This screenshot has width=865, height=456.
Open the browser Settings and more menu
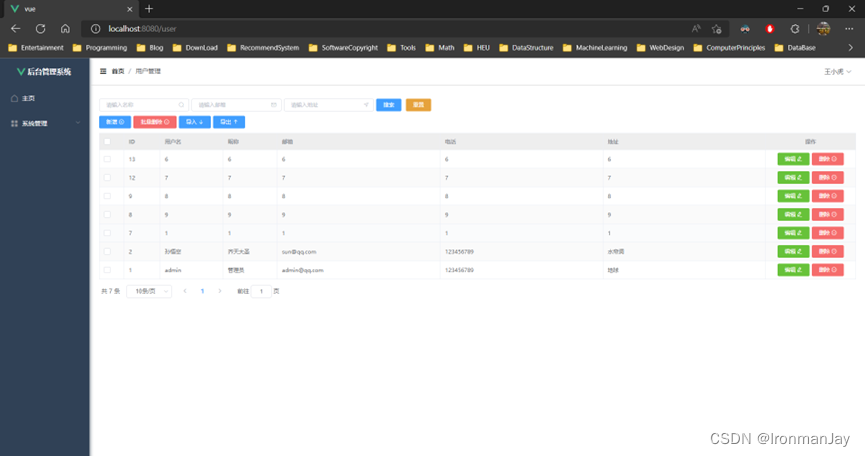tap(849, 29)
